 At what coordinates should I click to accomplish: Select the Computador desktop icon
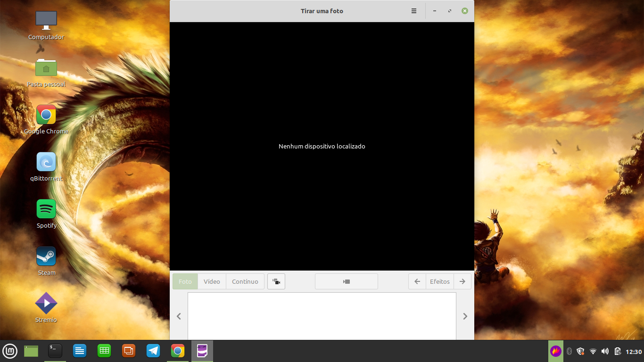pos(46,25)
